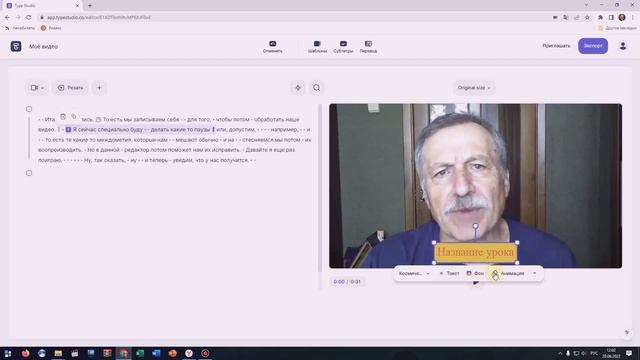The width and height of the screenshot is (640, 360).
Task: Click the browser address bar
Action: point(294,18)
